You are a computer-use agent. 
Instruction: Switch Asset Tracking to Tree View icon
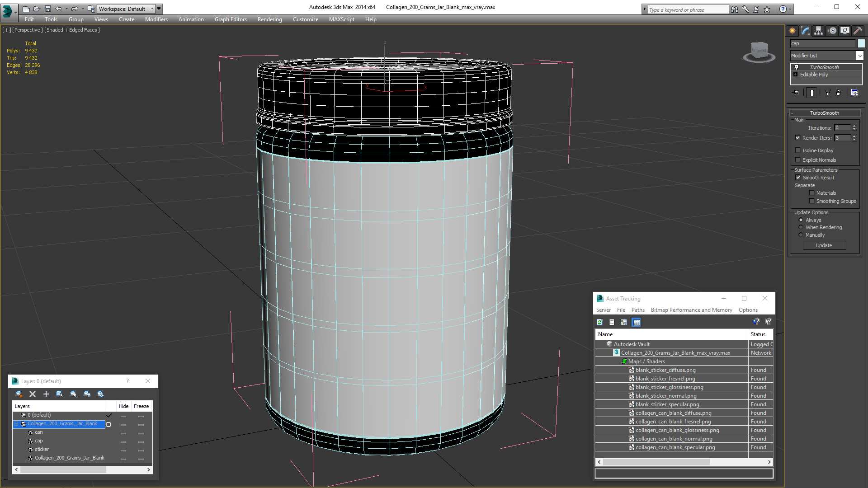[624, 322]
